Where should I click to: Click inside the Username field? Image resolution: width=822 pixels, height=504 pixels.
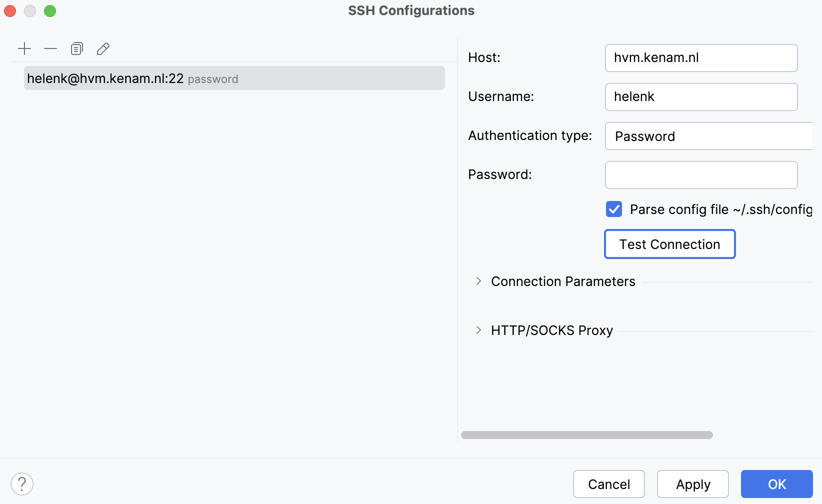pyautogui.click(x=700, y=96)
